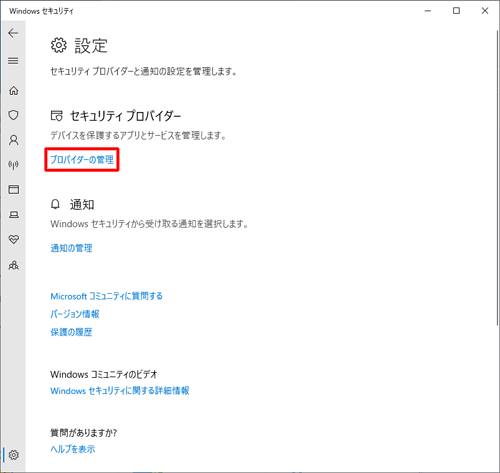Click the vertical scrollbar on the right edge
500x473 pixels.
tap(497, 178)
